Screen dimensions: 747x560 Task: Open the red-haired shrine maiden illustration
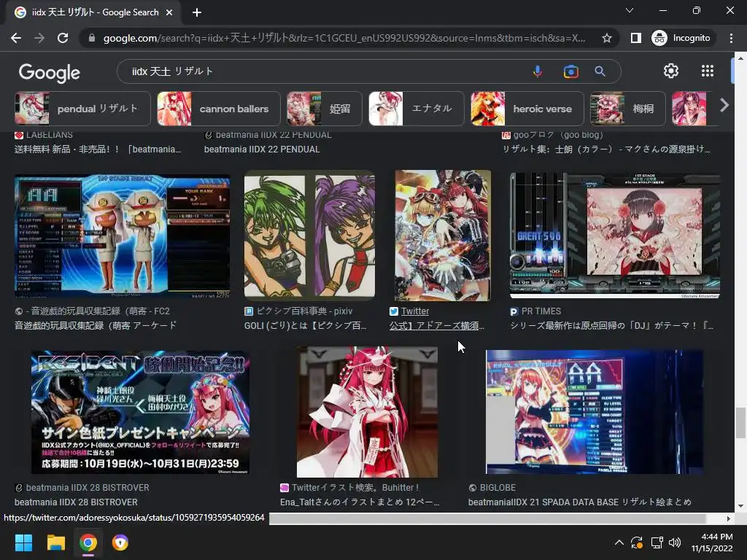[367, 412]
